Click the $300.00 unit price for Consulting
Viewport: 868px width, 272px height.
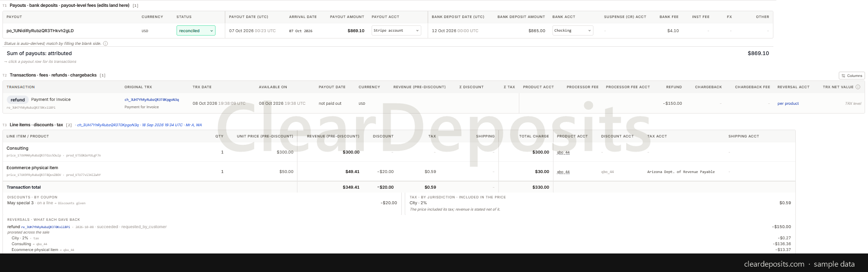285,152
